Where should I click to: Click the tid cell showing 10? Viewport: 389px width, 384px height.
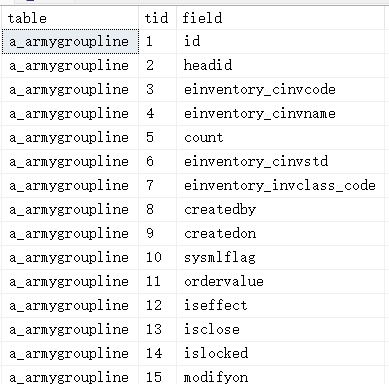(x=157, y=258)
